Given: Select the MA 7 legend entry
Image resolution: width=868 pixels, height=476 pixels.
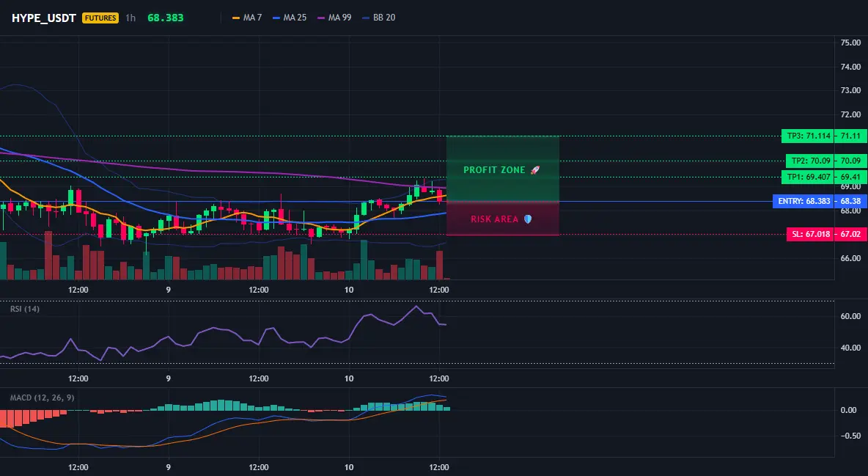Looking at the screenshot, I should click(x=247, y=18).
